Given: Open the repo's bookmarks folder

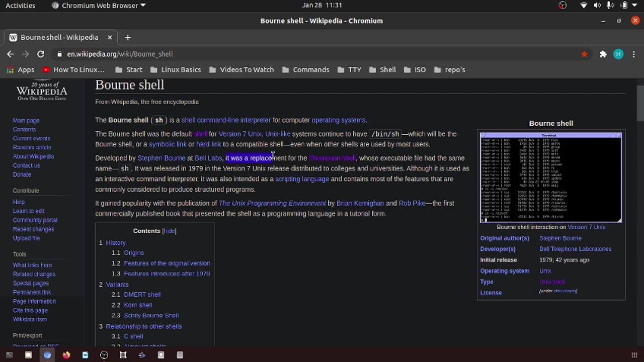Looking at the screenshot, I should click(x=449, y=69).
